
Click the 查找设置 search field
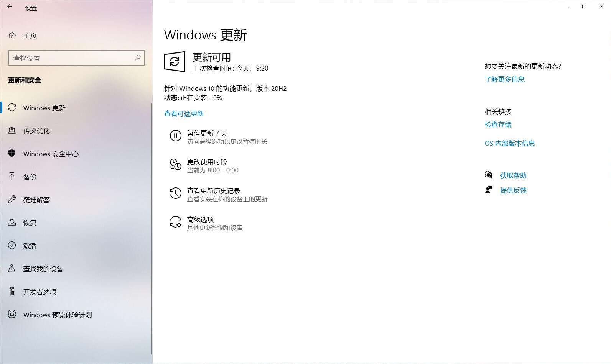tap(76, 58)
